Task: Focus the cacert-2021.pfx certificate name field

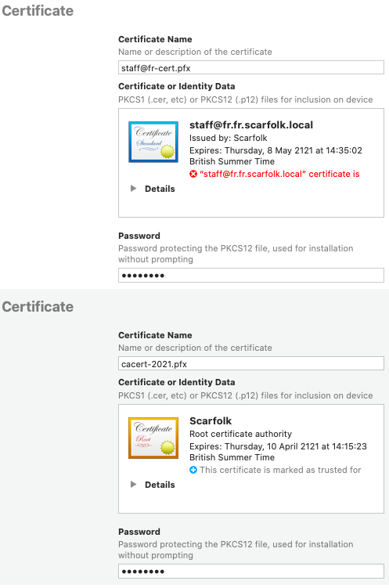Action: [x=251, y=364]
